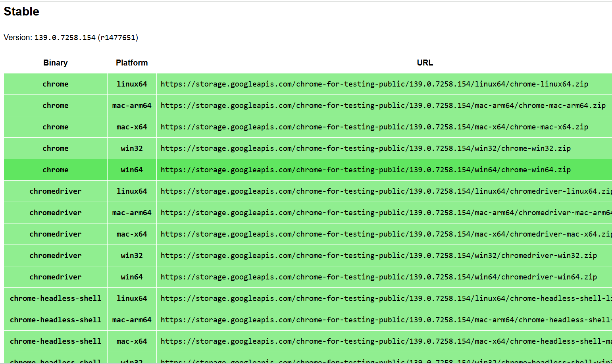Click linux64 platform cell in chromedriver row
The image size is (612, 364).
[132, 191]
